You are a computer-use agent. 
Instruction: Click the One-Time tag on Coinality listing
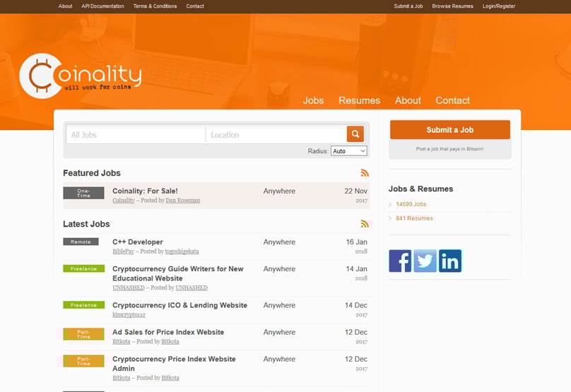[83, 193]
